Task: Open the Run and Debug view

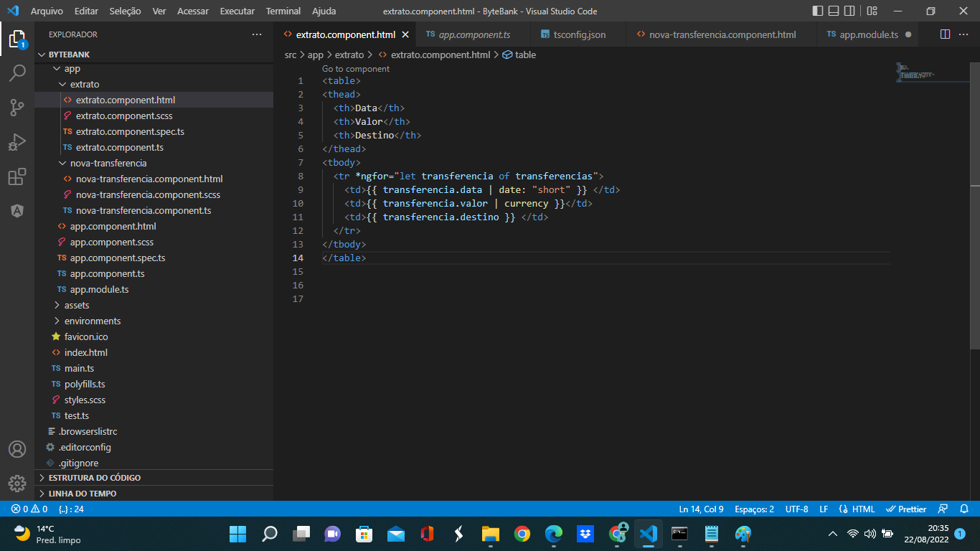Action: click(17, 142)
